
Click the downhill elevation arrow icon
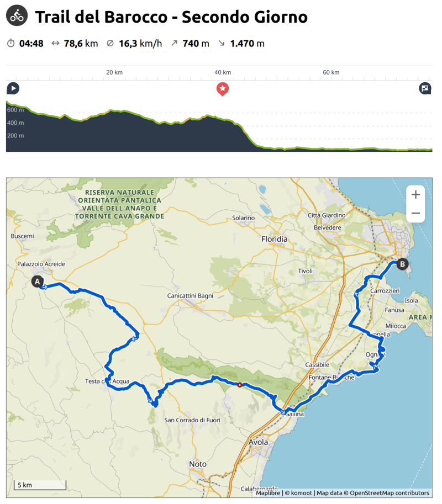(x=222, y=44)
